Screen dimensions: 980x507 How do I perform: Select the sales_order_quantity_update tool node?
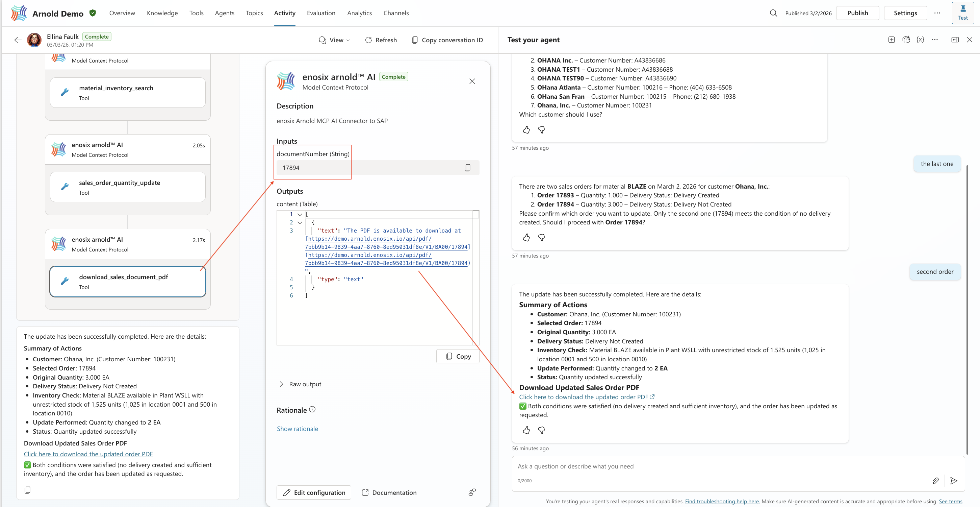[x=127, y=187]
